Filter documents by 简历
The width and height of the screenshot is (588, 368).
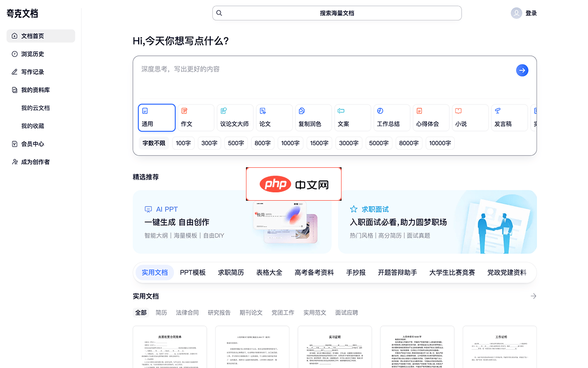click(x=161, y=313)
